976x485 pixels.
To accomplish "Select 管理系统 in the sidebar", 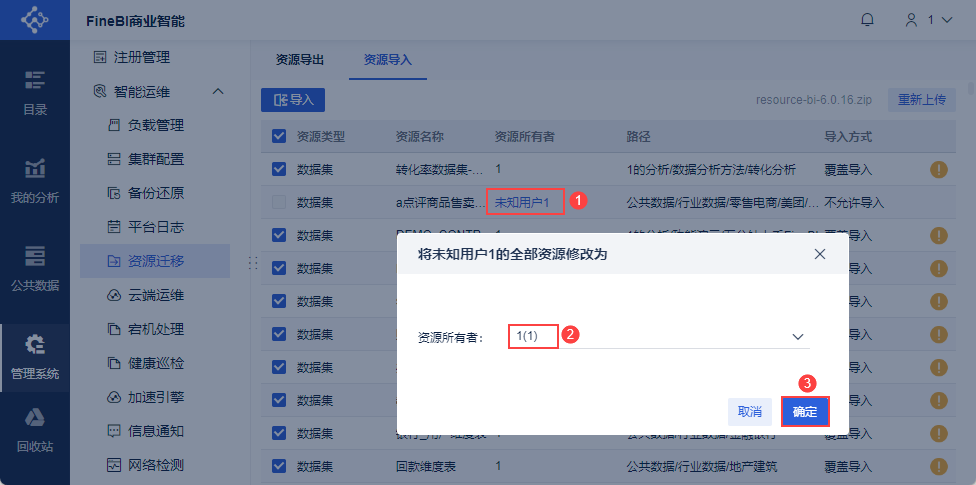I will point(35,358).
